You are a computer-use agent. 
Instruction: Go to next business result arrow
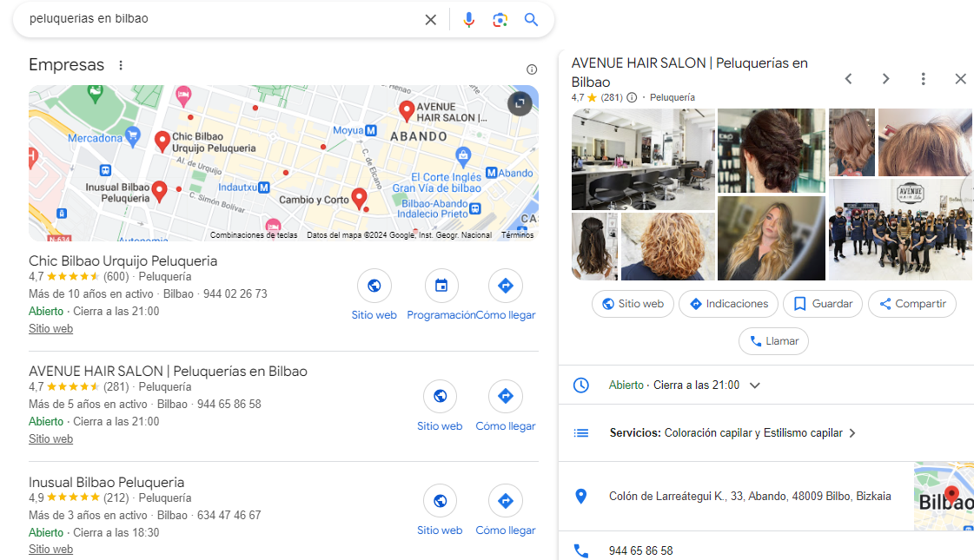click(x=885, y=79)
